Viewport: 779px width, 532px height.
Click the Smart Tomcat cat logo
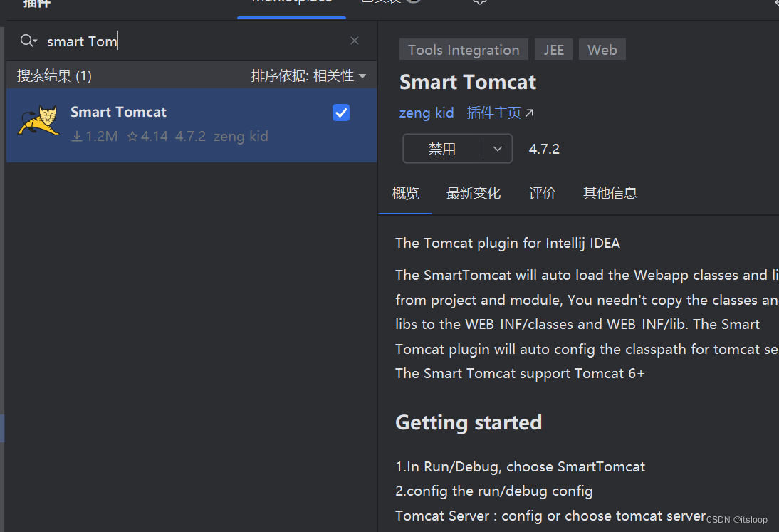38,120
